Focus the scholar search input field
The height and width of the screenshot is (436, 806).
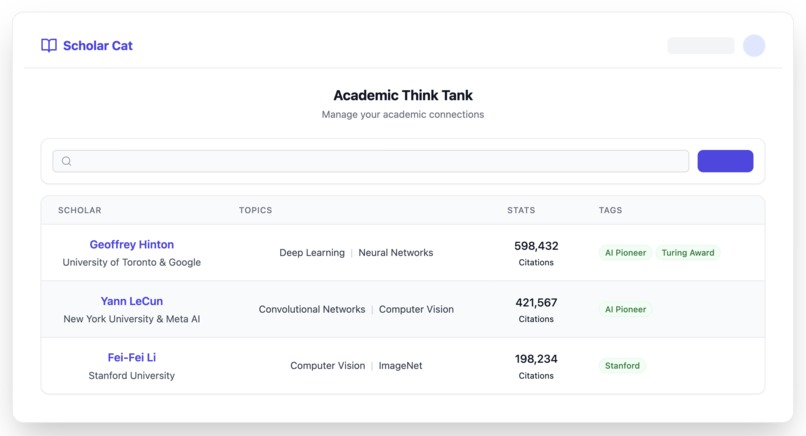(x=371, y=161)
